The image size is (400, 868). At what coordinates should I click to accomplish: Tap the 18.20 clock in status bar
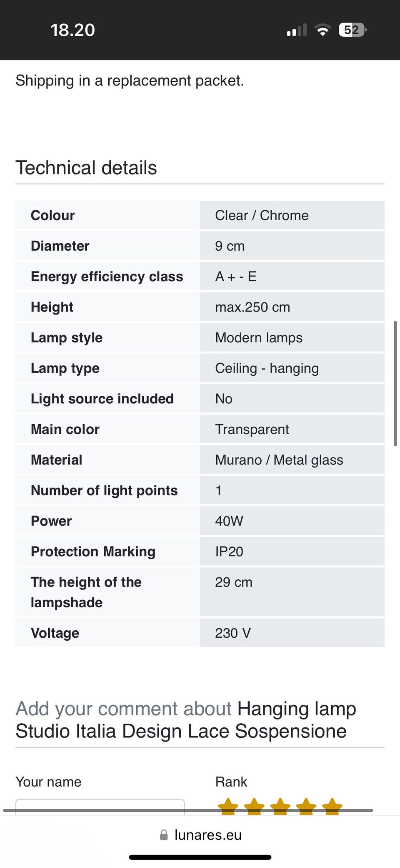click(x=73, y=30)
